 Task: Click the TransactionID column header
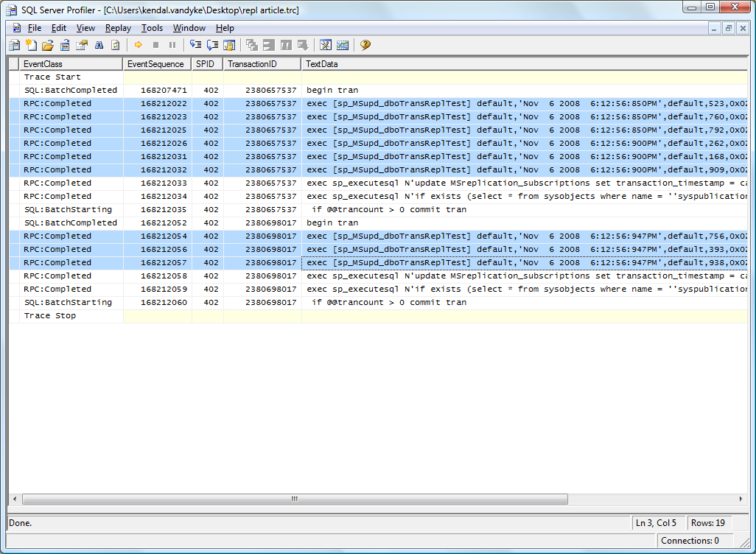(x=262, y=64)
